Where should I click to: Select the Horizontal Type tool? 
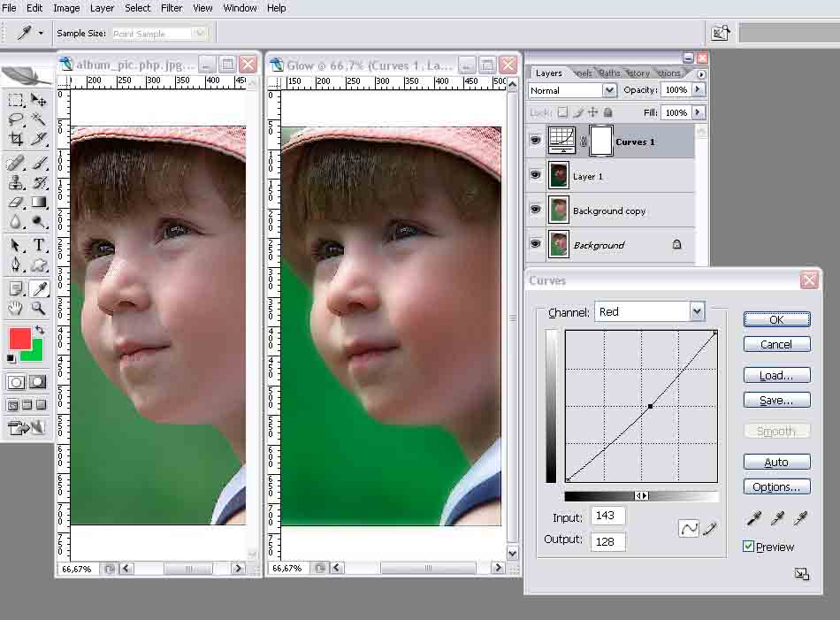tap(39, 245)
